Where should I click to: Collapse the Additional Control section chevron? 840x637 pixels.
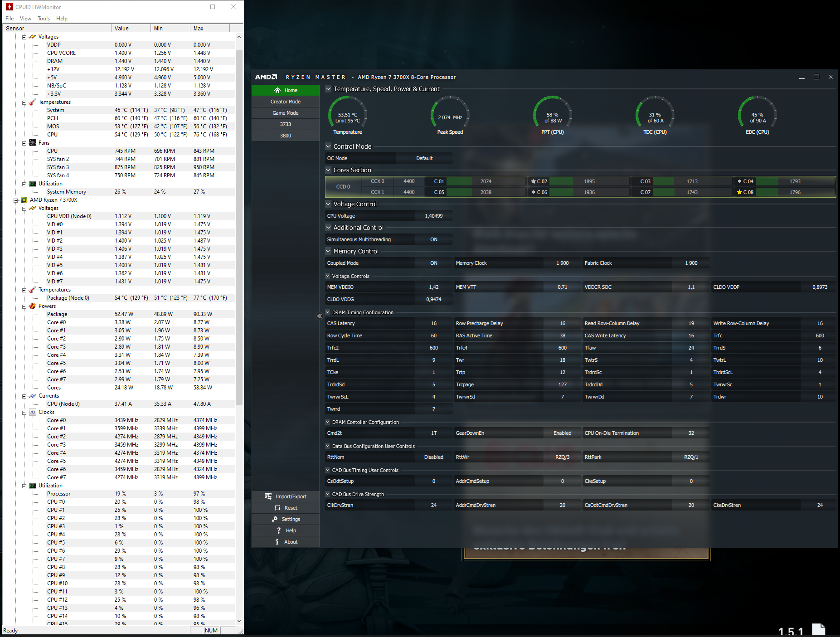[328, 228]
